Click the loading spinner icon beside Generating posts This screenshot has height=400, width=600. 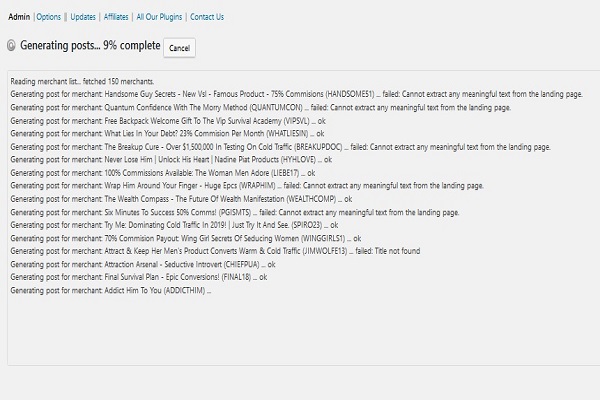pyautogui.click(x=11, y=46)
